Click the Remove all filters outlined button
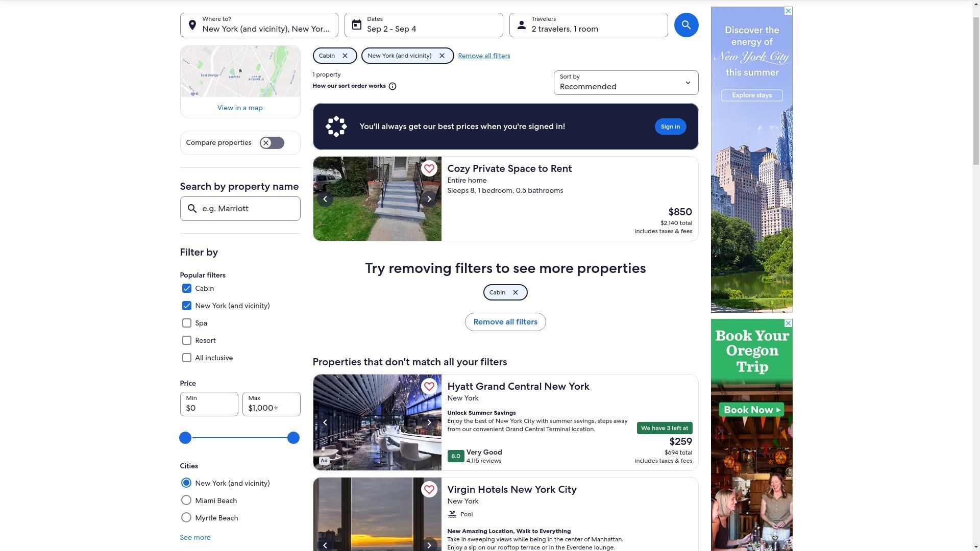The image size is (980, 551). tap(505, 322)
